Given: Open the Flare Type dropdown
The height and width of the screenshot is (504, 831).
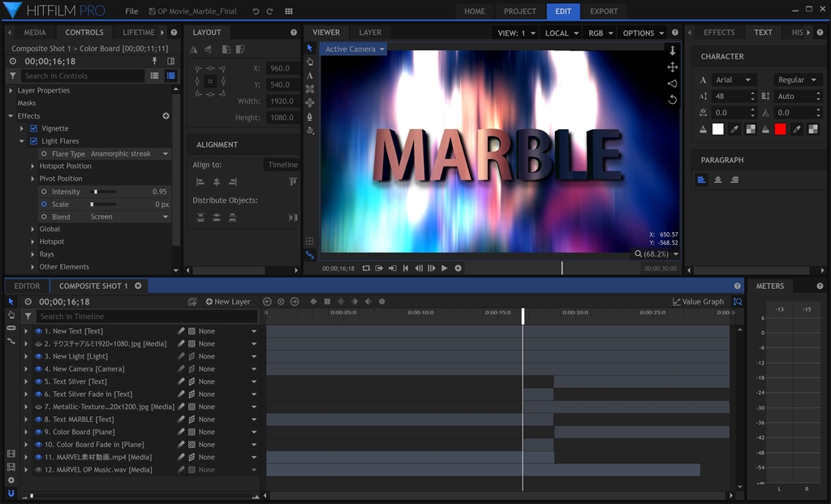Looking at the screenshot, I should [129, 153].
